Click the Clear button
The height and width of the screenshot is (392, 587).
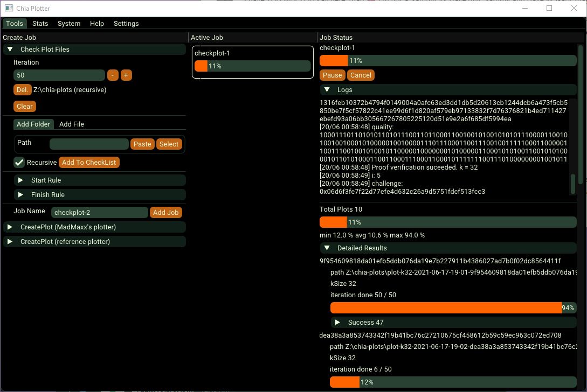click(x=25, y=106)
